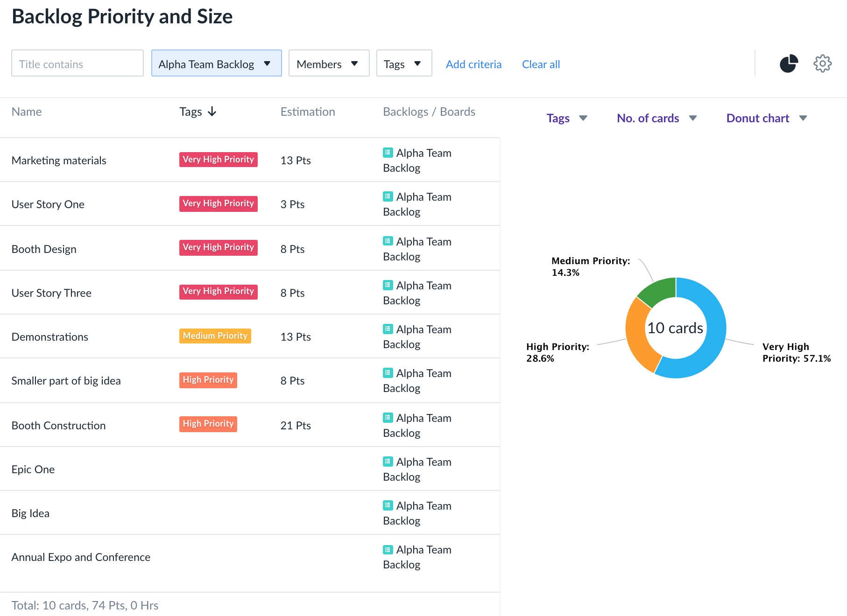Click backlog icon in Demonstrations row
Viewport: 847px width, 616px height.
point(388,329)
